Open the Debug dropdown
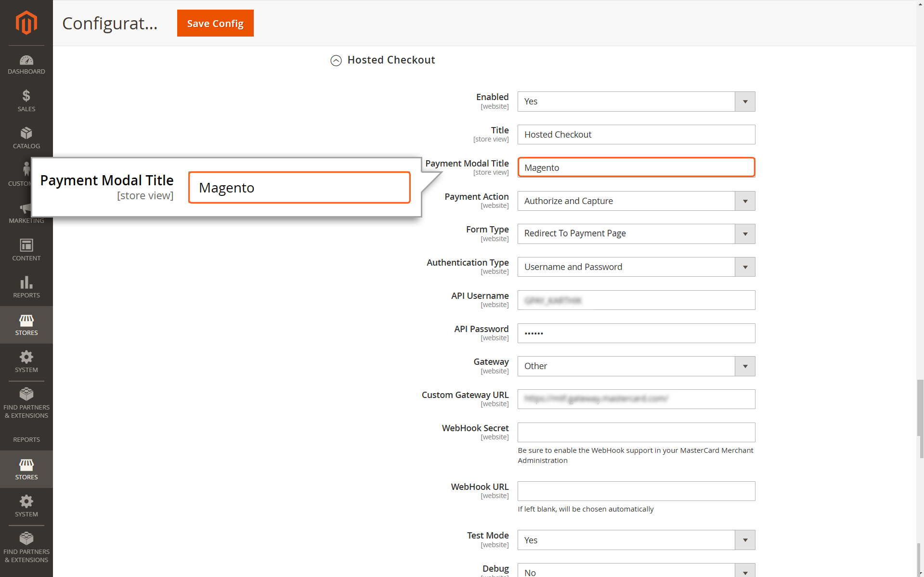 coord(636,571)
